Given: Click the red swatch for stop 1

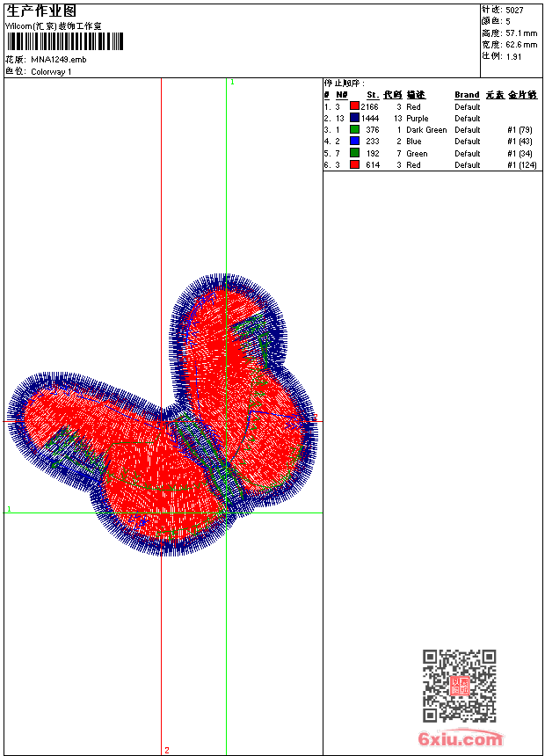Looking at the screenshot, I should point(354,106).
